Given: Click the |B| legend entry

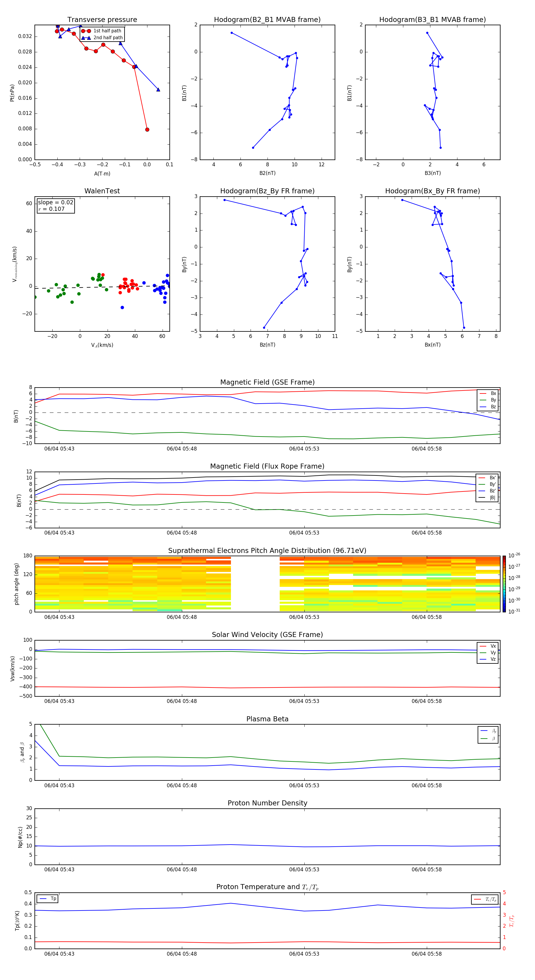Looking at the screenshot, I should click(487, 498).
